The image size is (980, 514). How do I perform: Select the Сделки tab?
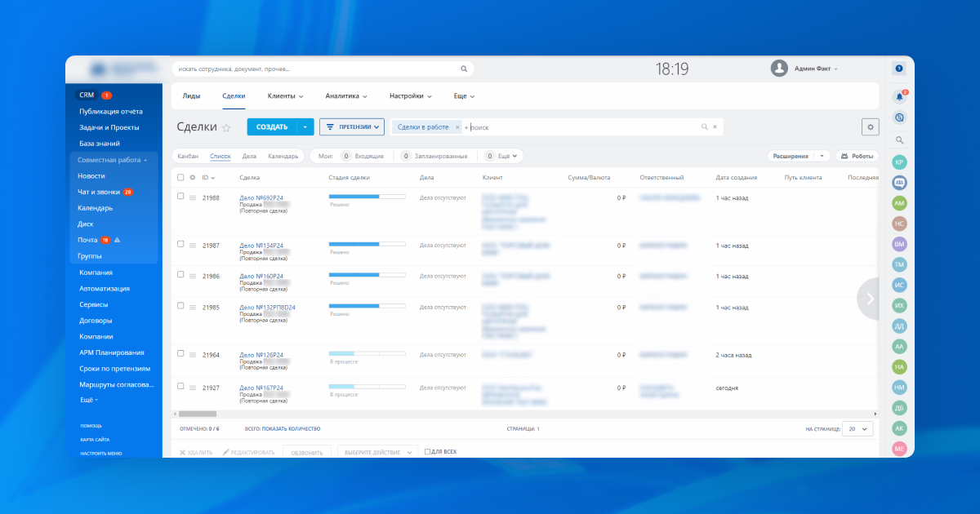click(x=234, y=96)
